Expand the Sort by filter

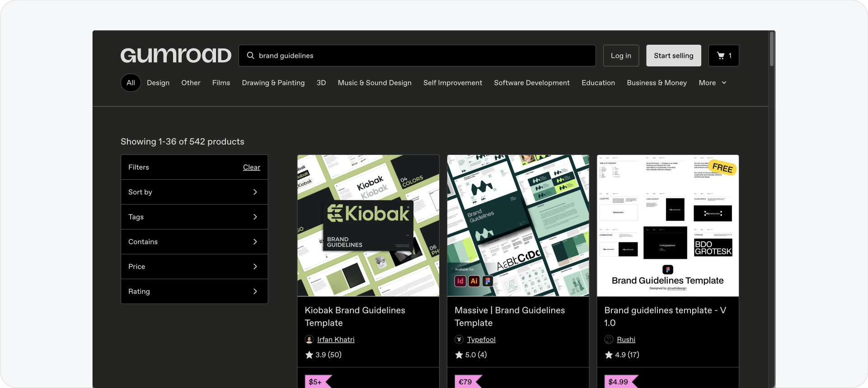194,192
